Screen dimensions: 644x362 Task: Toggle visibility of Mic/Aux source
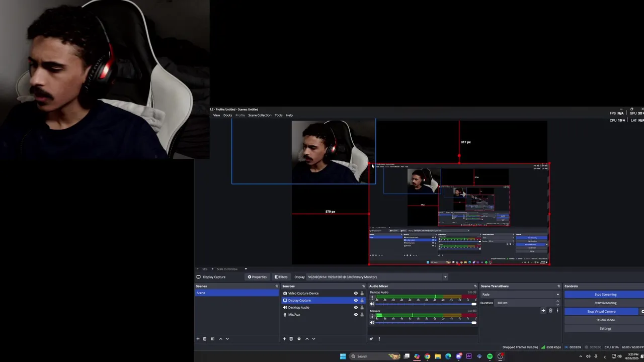(356, 315)
